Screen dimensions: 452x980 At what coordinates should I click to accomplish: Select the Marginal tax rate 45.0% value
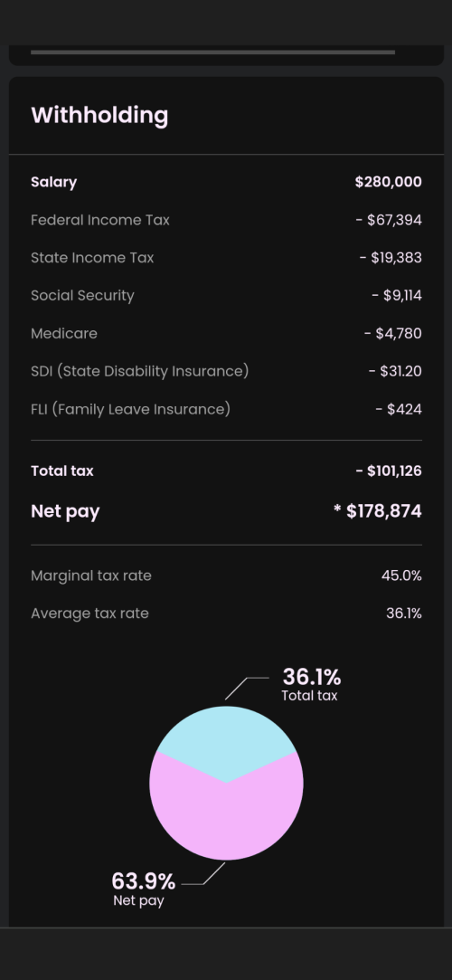[x=401, y=576]
